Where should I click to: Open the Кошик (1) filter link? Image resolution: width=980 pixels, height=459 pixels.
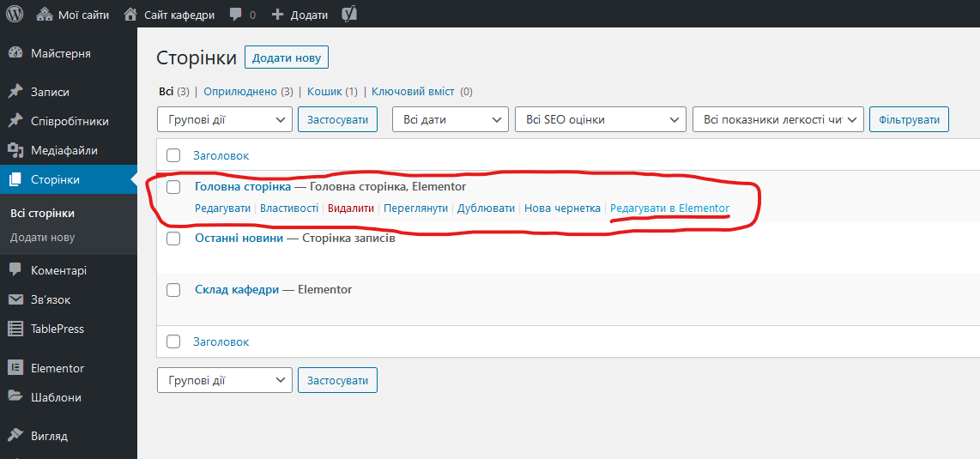point(332,92)
